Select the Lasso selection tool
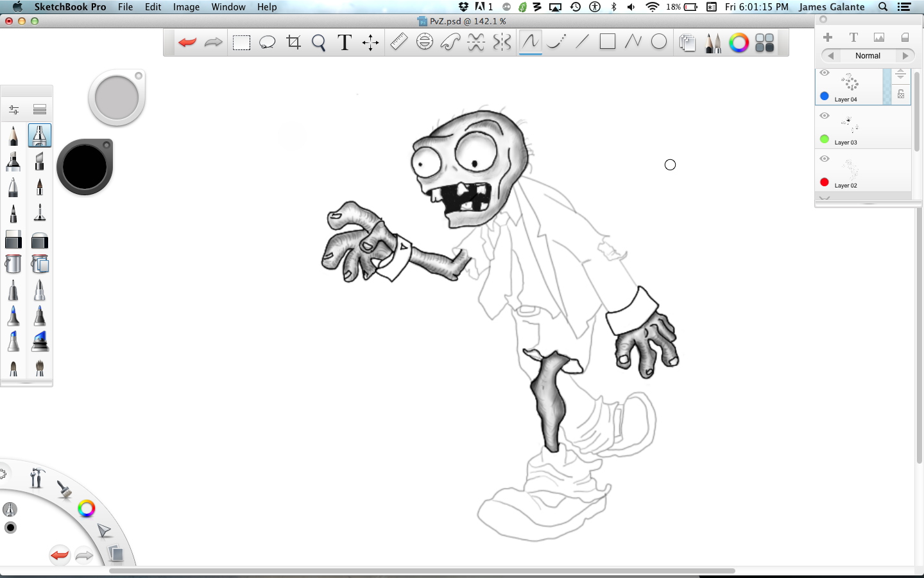The image size is (924, 578). point(267,43)
